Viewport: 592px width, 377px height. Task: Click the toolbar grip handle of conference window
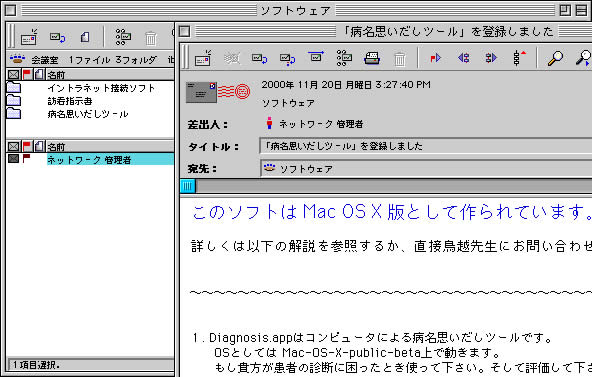(x=11, y=36)
